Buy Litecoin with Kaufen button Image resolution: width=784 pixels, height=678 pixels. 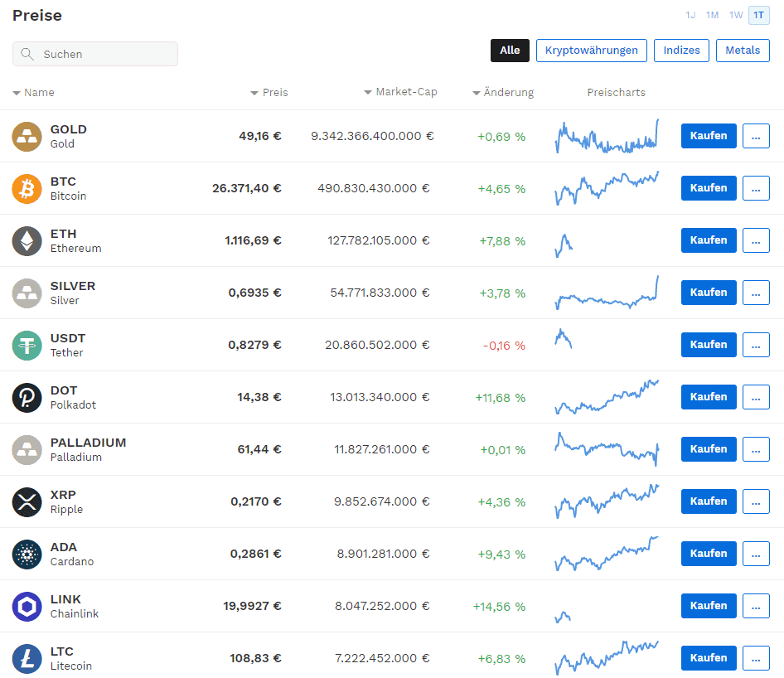[x=709, y=658]
